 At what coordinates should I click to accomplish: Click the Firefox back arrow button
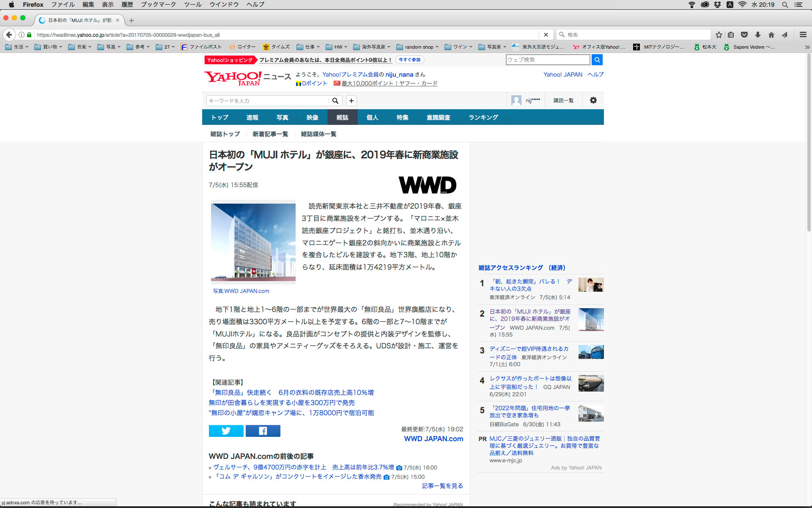(x=9, y=35)
